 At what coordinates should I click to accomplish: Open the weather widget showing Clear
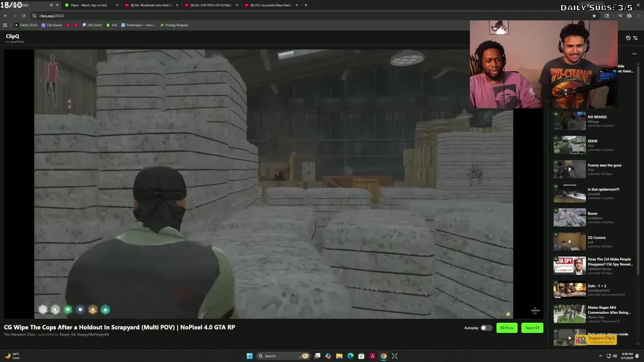pos(12,356)
